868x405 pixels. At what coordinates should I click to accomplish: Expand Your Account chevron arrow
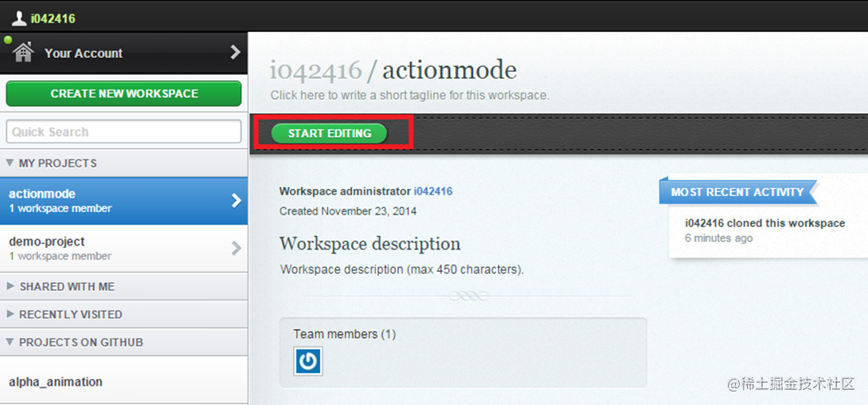pyautogui.click(x=236, y=53)
